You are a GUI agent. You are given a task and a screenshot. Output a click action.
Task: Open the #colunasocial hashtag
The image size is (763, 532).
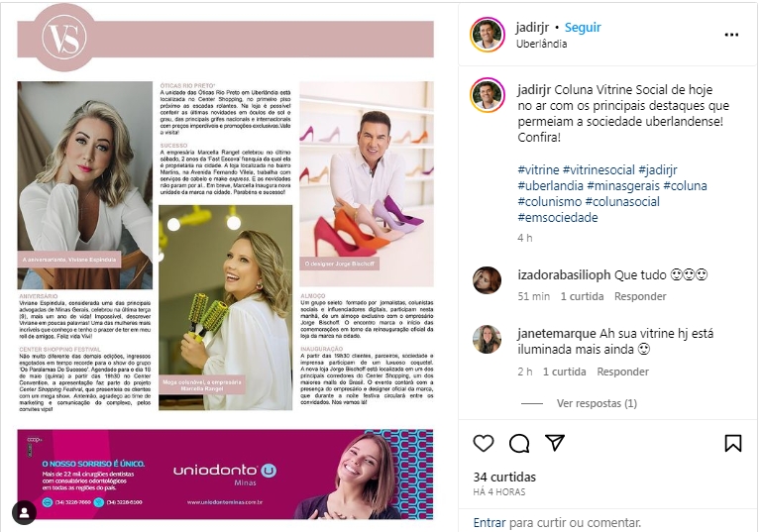click(x=622, y=201)
